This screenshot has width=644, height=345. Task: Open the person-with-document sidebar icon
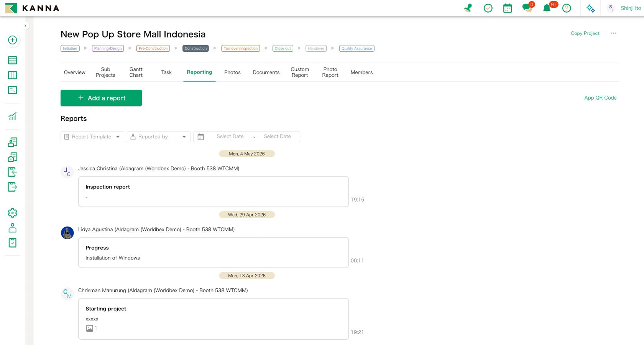click(13, 142)
